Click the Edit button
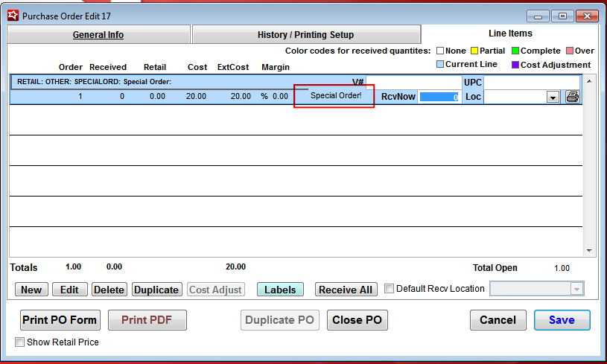607x364 pixels. (x=69, y=290)
